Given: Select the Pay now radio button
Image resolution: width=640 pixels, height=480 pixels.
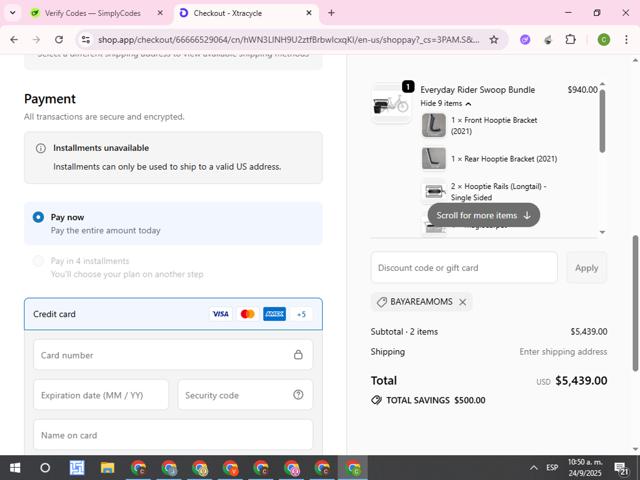Looking at the screenshot, I should point(38,217).
